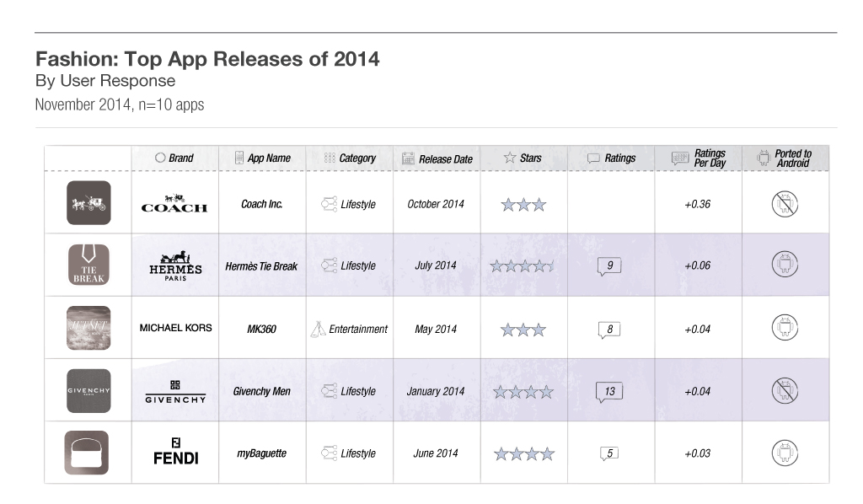Click the calendar icon beside Release Date
Viewport: 863px width, 504px height.
[408, 158]
